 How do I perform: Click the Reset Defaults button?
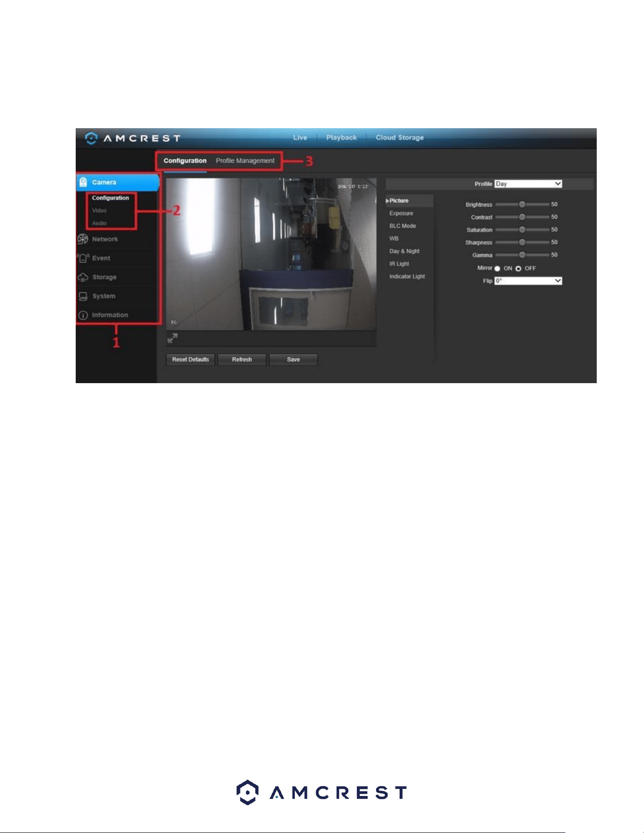(191, 360)
